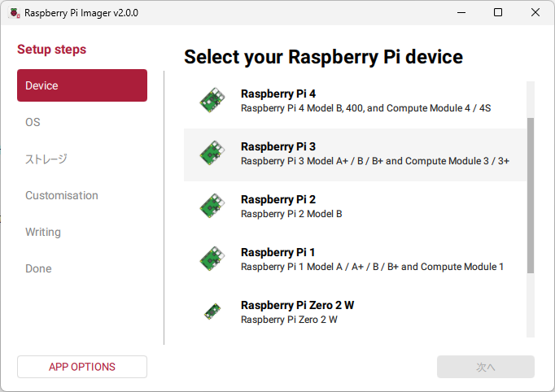Maximize the Raspberry Pi Imager window
Viewport: 555px width, 392px height.
click(x=498, y=13)
